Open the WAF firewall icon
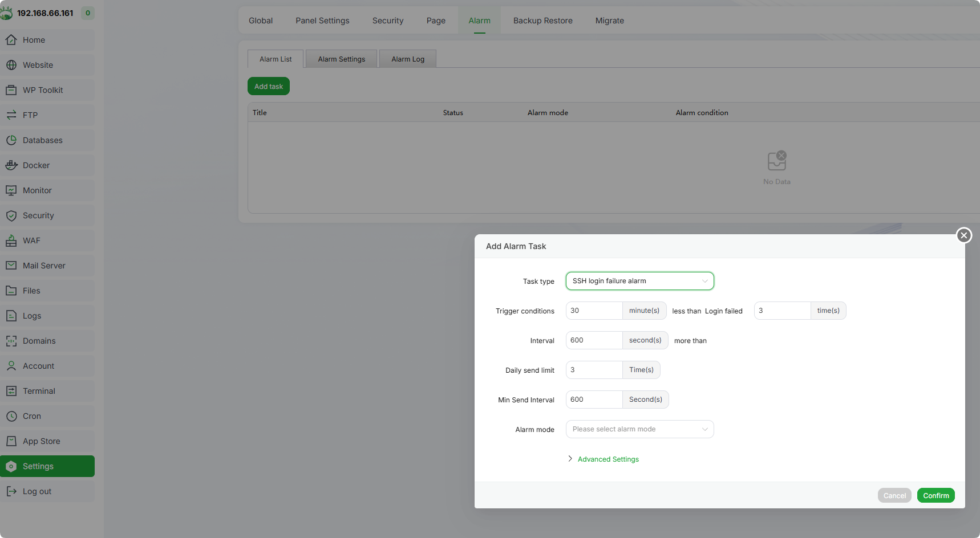The height and width of the screenshot is (538, 980). (x=11, y=241)
